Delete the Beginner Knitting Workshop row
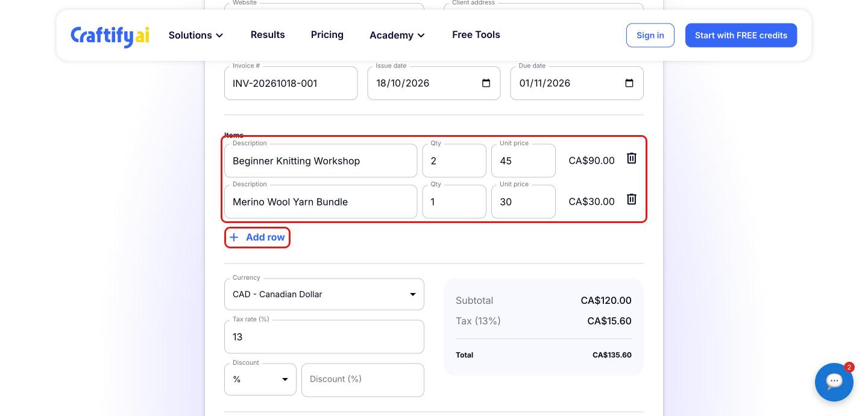The image size is (868, 416). click(631, 158)
